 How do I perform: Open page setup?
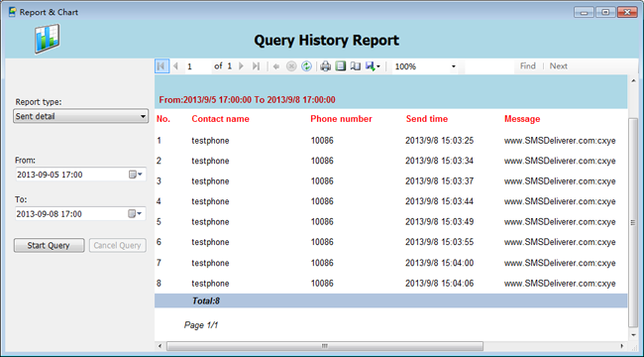click(356, 66)
